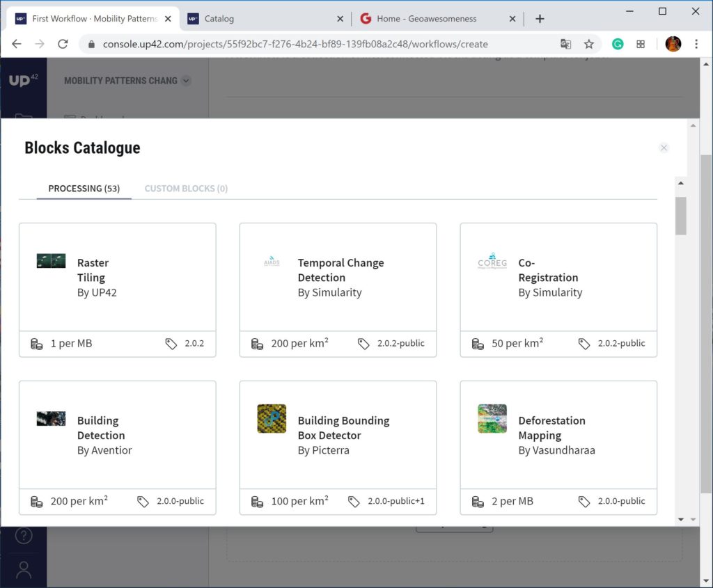Click version tag icon on Raster Tiling card

pyautogui.click(x=171, y=344)
